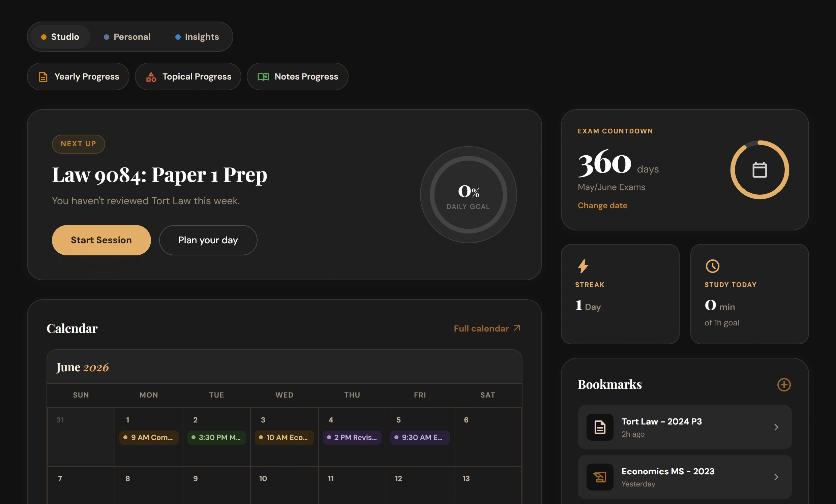This screenshot has height=504, width=836.
Task: Expand Tort Law bookmark chevron
Action: [x=776, y=427]
